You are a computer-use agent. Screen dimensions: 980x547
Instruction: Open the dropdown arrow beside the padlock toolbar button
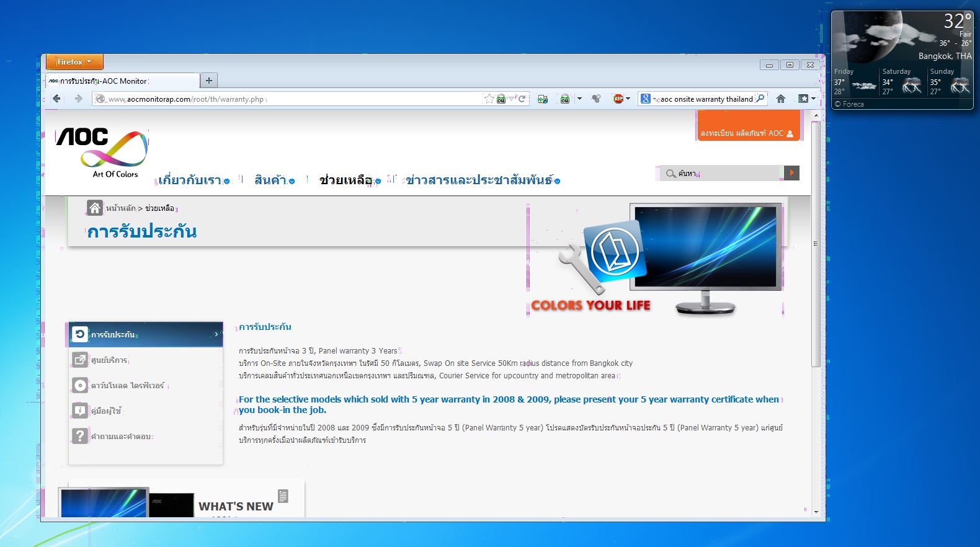click(579, 99)
